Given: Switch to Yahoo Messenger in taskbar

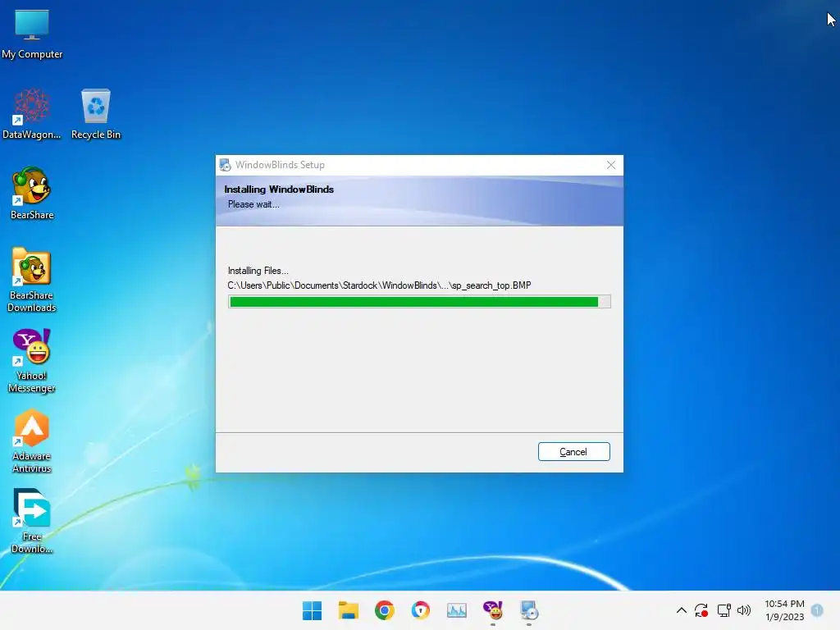Looking at the screenshot, I should click(493, 610).
